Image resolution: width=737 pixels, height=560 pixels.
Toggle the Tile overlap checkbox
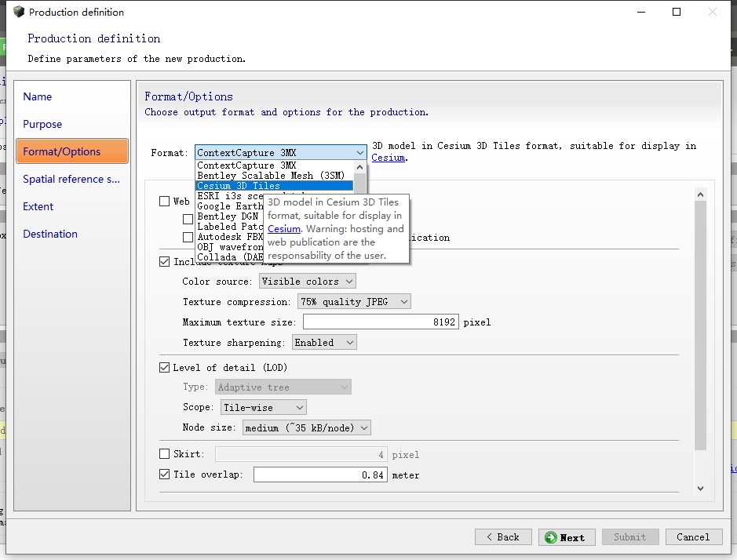[164, 474]
